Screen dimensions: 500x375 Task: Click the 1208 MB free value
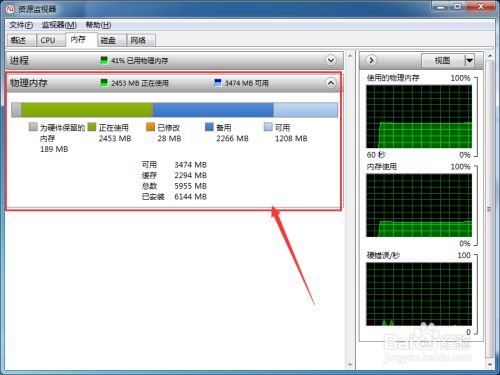pos(291,138)
